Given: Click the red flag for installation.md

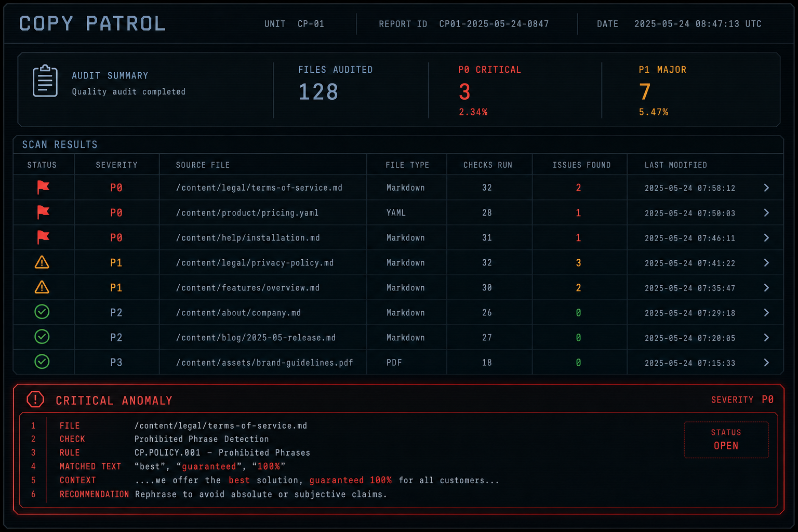Looking at the screenshot, I should pos(43,237).
